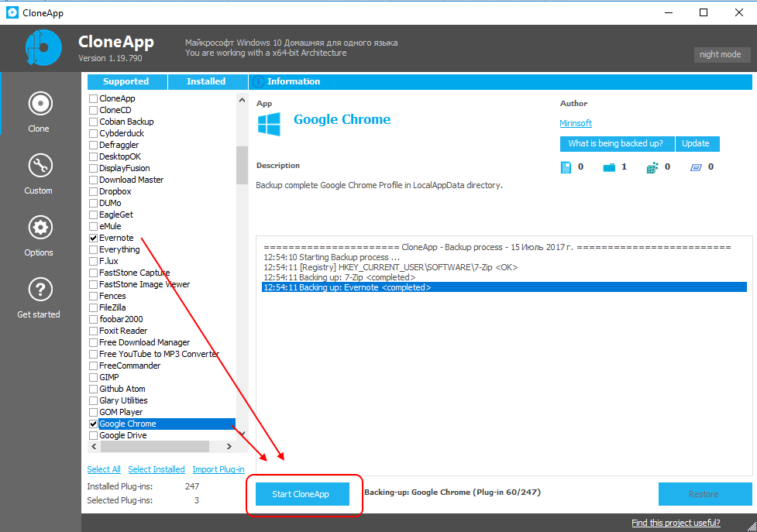The height and width of the screenshot is (532, 757).
Task: Switch to the Supported tab
Action: (127, 81)
